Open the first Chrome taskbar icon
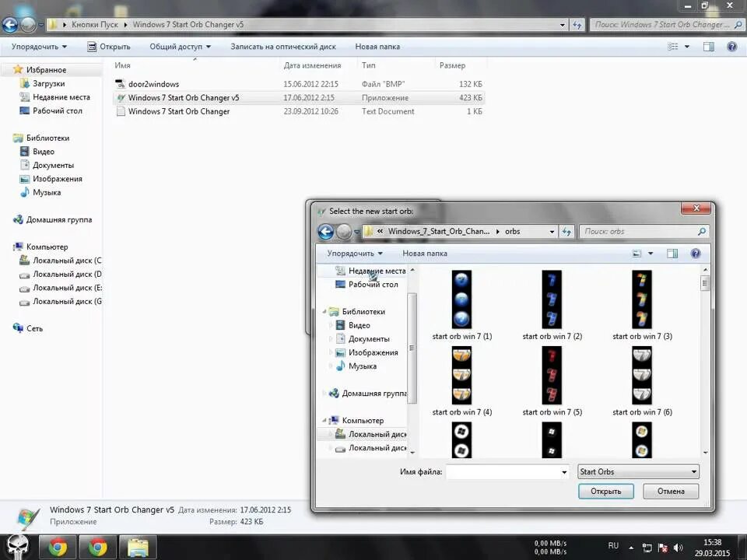Screen dimensions: 747x560 (x=57, y=548)
